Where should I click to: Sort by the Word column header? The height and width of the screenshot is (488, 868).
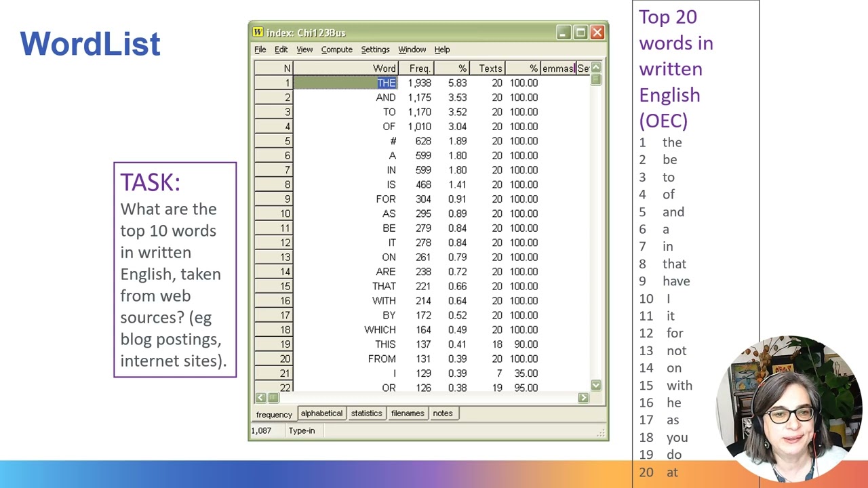pyautogui.click(x=346, y=68)
